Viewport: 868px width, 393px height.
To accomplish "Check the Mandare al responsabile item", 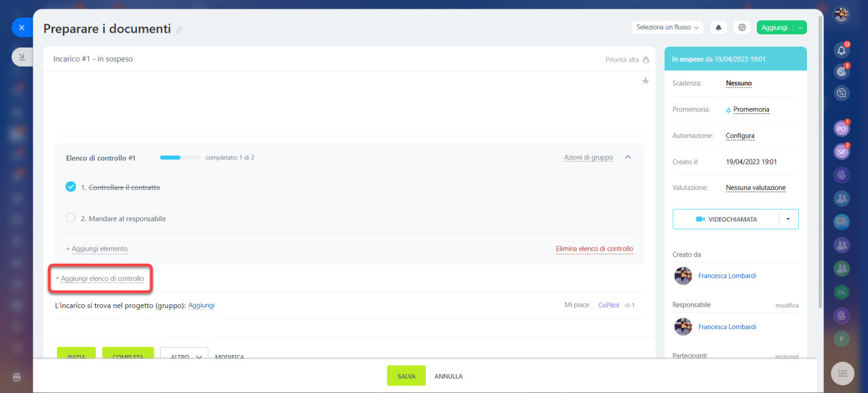I will coord(71,218).
